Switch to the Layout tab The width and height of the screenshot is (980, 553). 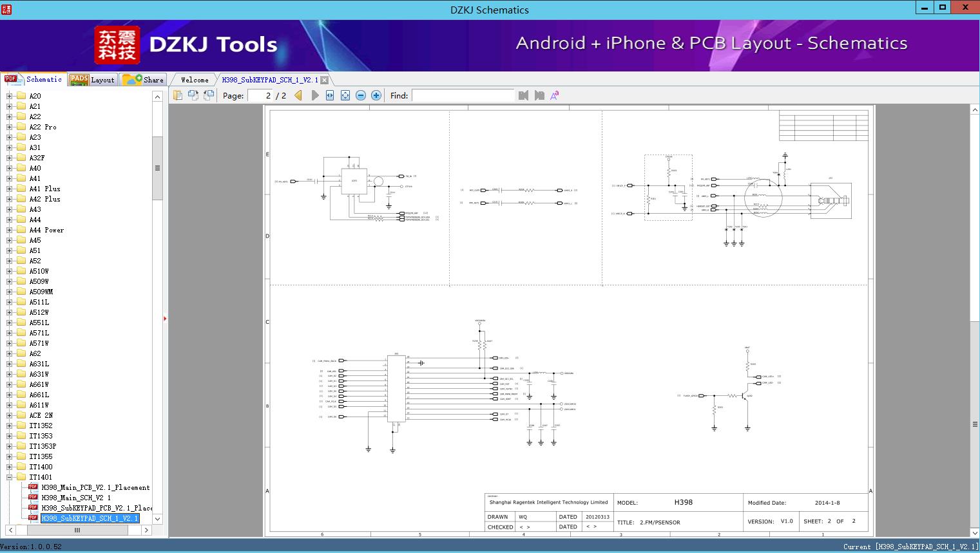92,80
